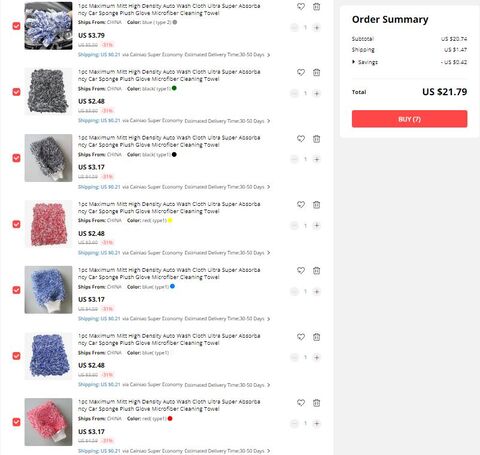Expand the Savings details in Order Summary

click(x=365, y=62)
